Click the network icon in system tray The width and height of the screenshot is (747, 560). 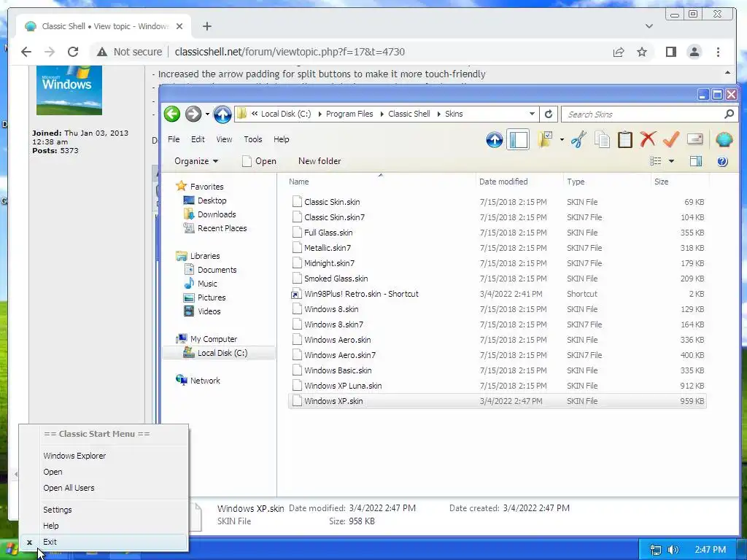pyautogui.click(x=656, y=550)
